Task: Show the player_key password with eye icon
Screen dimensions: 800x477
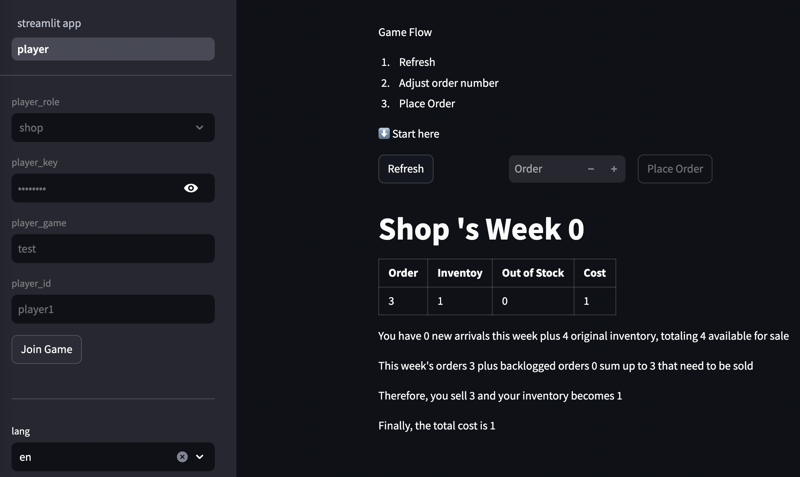Action: click(x=191, y=188)
